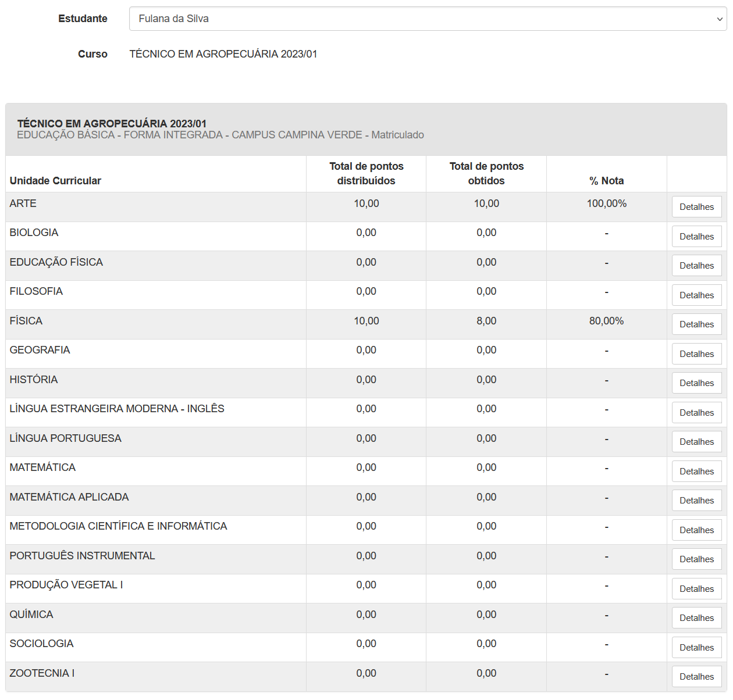The width and height of the screenshot is (733, 700).
Task: View MATEMÁTICA details
Action: pos(696,471)
